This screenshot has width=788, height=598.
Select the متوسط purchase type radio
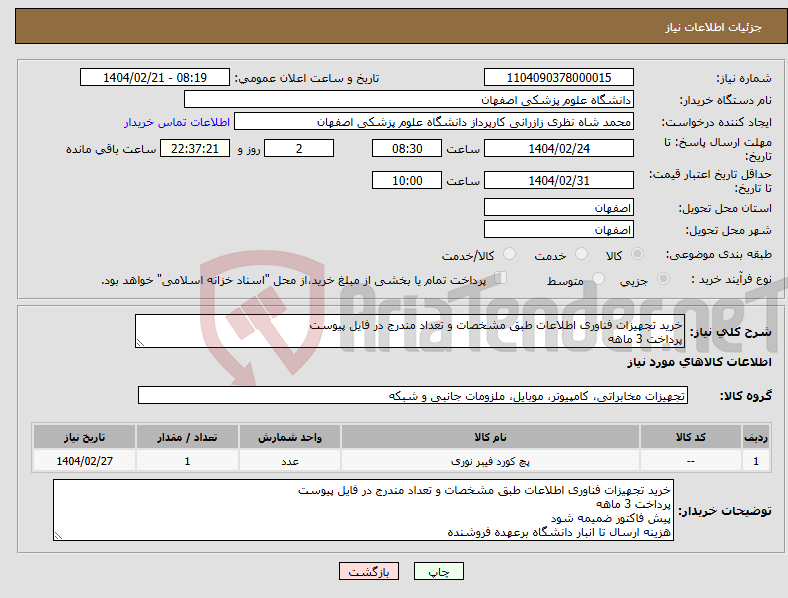click(x=598, y=278)
